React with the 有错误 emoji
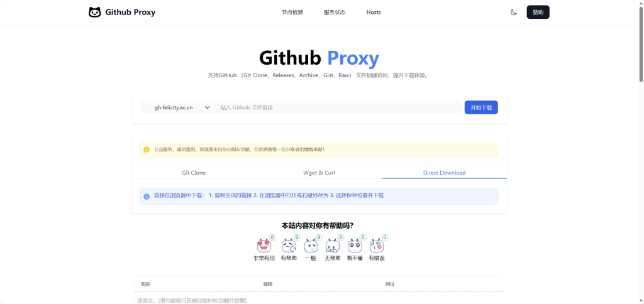 (377, 246)
